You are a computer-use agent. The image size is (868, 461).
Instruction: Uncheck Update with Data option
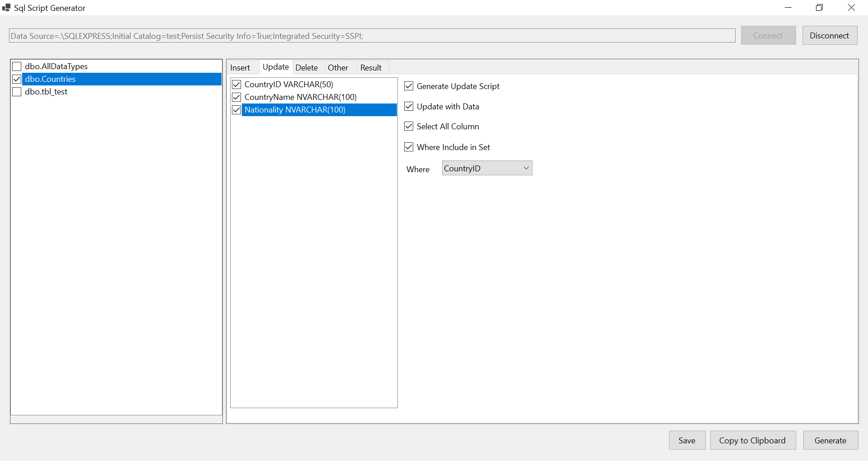(409, 106)
